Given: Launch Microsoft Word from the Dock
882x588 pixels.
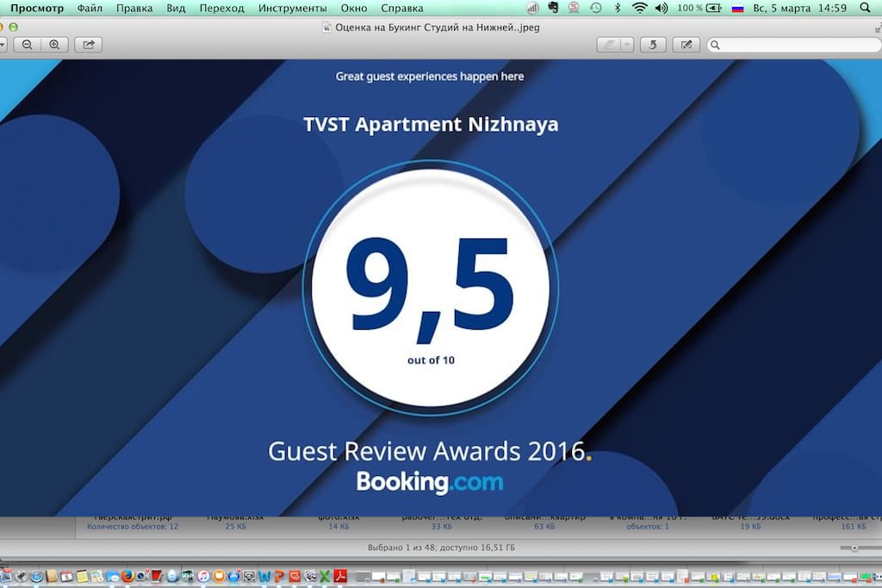Looking at the screenshot, I should tap(264, 576).
